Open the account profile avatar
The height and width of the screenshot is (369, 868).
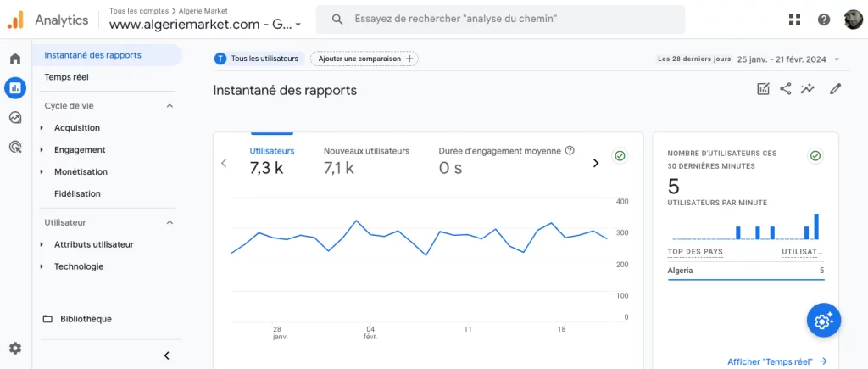click(x=853, y=20)
